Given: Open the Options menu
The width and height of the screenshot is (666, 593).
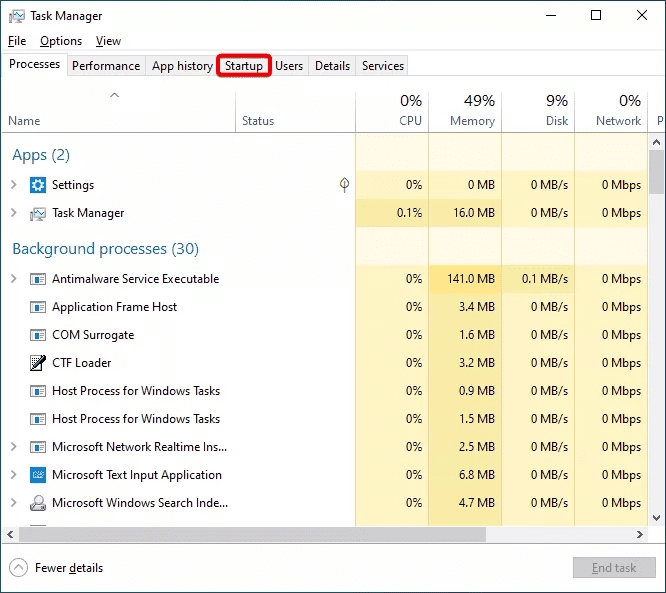Looking at the screenshot, I should click(61, 41).
